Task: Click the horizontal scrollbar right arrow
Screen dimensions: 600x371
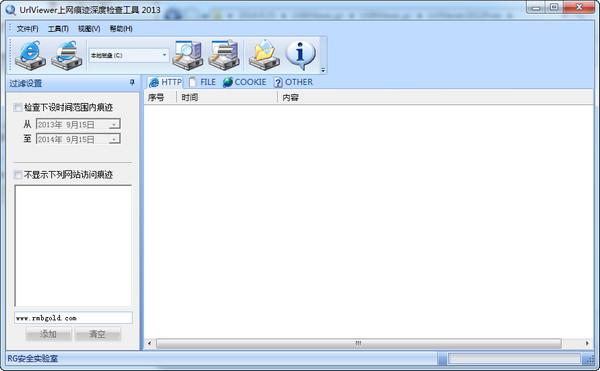Action: 587,343
